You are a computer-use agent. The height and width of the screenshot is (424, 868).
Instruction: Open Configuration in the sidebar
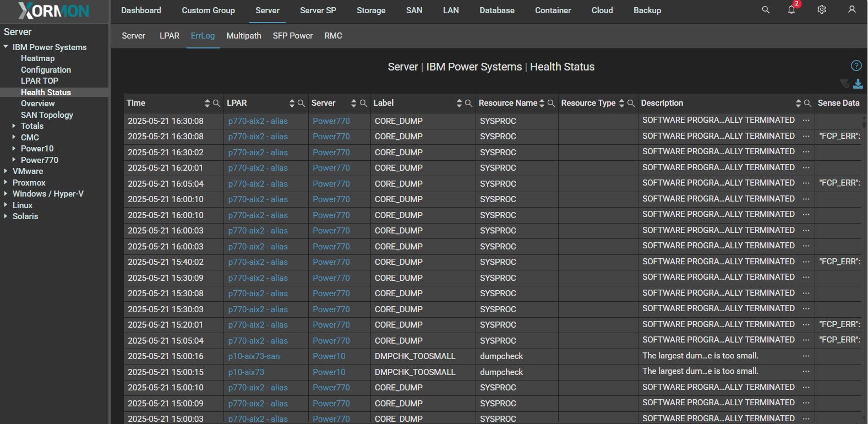[x=46, y=70]
